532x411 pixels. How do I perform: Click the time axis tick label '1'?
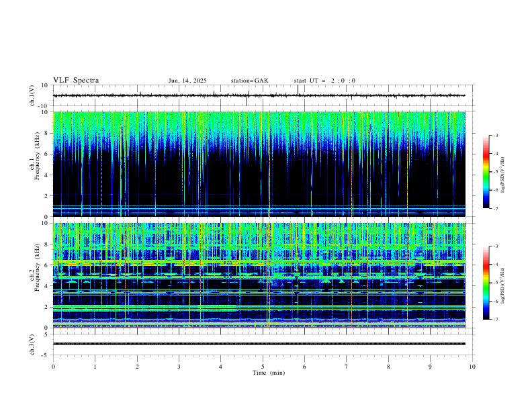[x=95, y=367]
